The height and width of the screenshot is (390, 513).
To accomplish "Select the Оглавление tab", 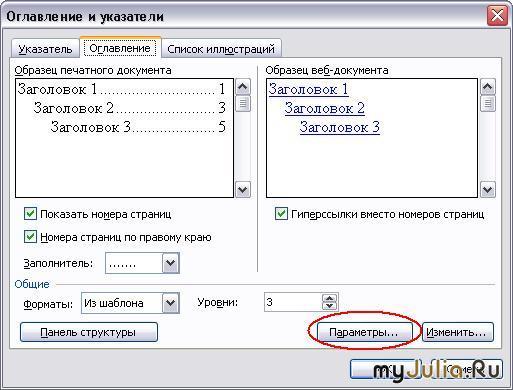I will pos(120,48).
